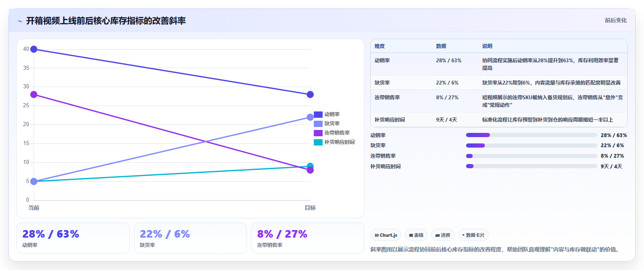This screenshot has height=270, width=644.
Task: Click the 连带销售率 progress bar
Action: pyautogui.click(x=531, y=156)
